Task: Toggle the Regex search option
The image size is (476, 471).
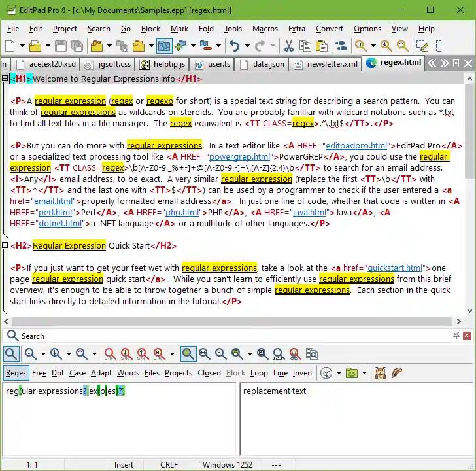Action: [16, 373]
